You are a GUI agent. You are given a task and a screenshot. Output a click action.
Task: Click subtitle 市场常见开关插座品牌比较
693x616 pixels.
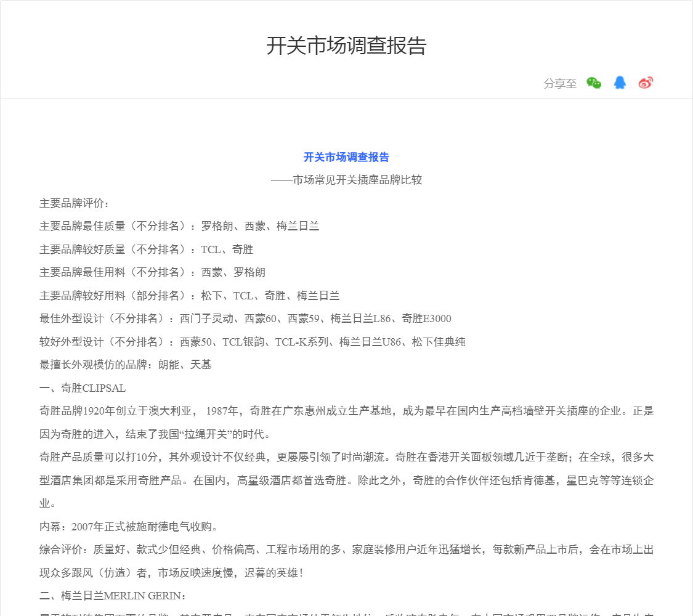click(357, 180)
